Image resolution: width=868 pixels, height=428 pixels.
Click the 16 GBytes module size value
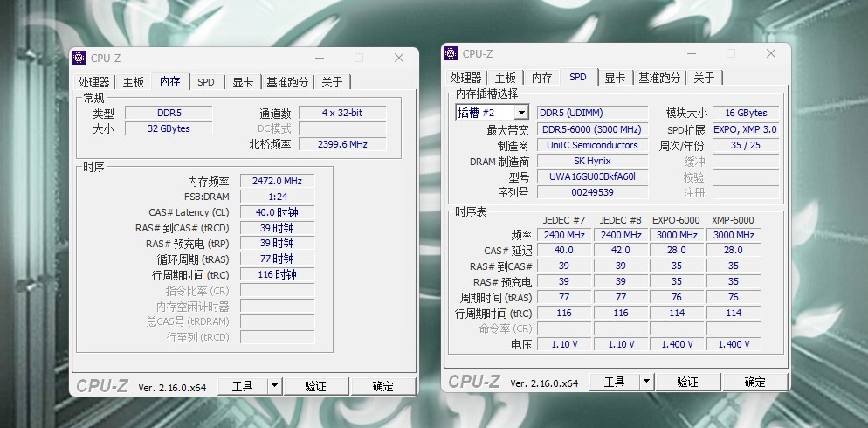pos(746,113)
